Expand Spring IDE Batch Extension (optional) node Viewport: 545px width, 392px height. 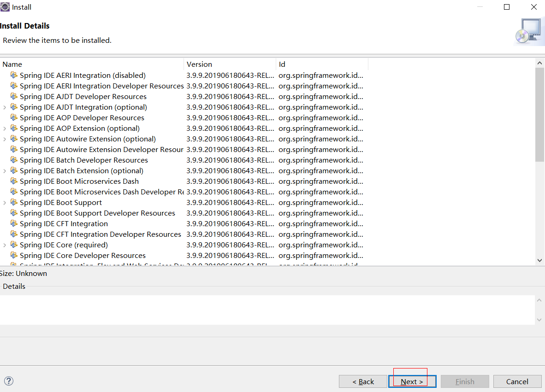click(5, 171)
